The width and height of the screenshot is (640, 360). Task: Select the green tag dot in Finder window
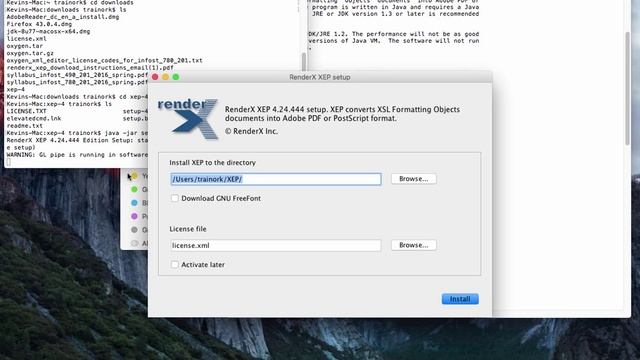coord(134,189)
